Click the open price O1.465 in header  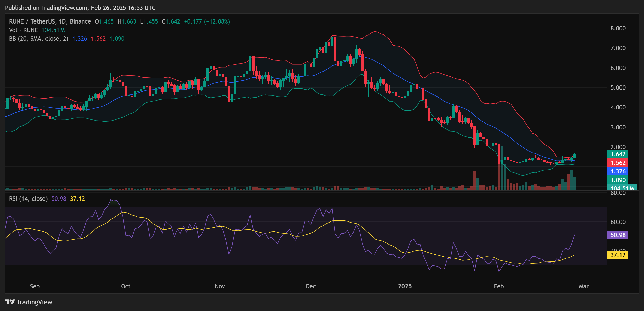[104, 21]
